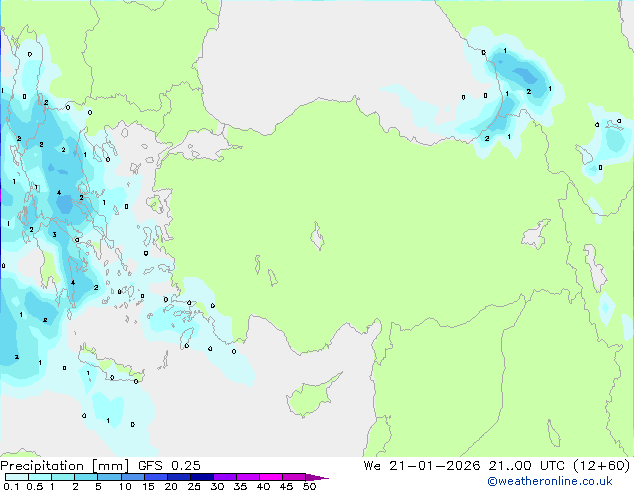
Task: Click the over-50 mm legend arrow tip
Action: [317, 477]
